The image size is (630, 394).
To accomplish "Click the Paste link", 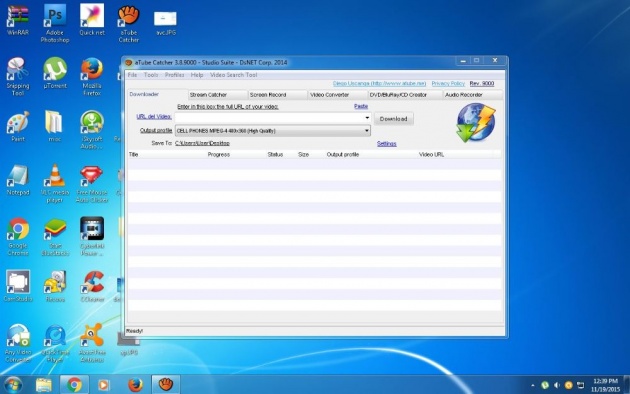I will 361,106.
